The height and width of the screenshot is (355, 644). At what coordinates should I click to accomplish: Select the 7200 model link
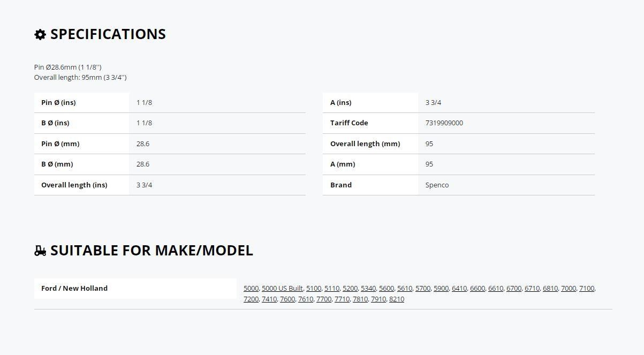[x=251, y=299]
